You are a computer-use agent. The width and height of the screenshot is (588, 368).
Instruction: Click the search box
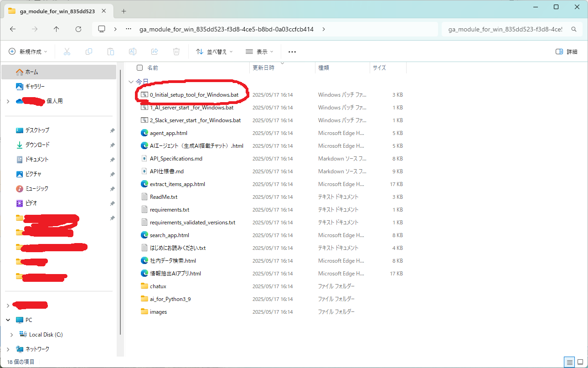point(512,29)
